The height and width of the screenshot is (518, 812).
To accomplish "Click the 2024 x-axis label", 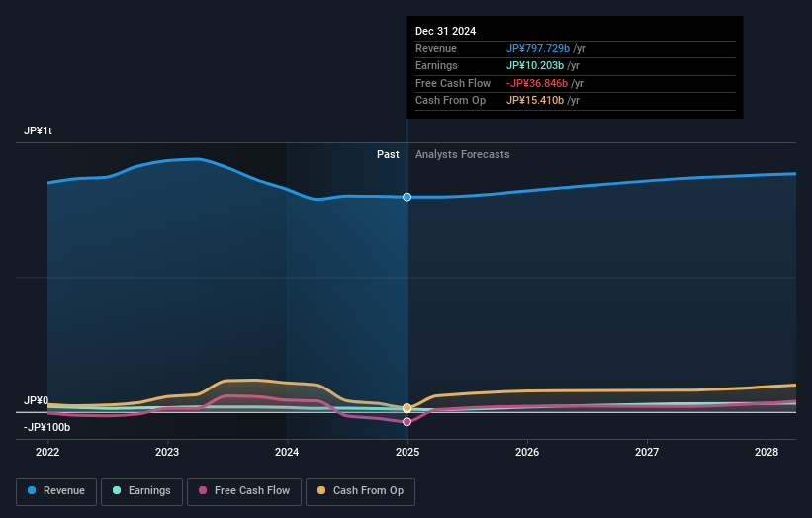I will tap(287, 452).
